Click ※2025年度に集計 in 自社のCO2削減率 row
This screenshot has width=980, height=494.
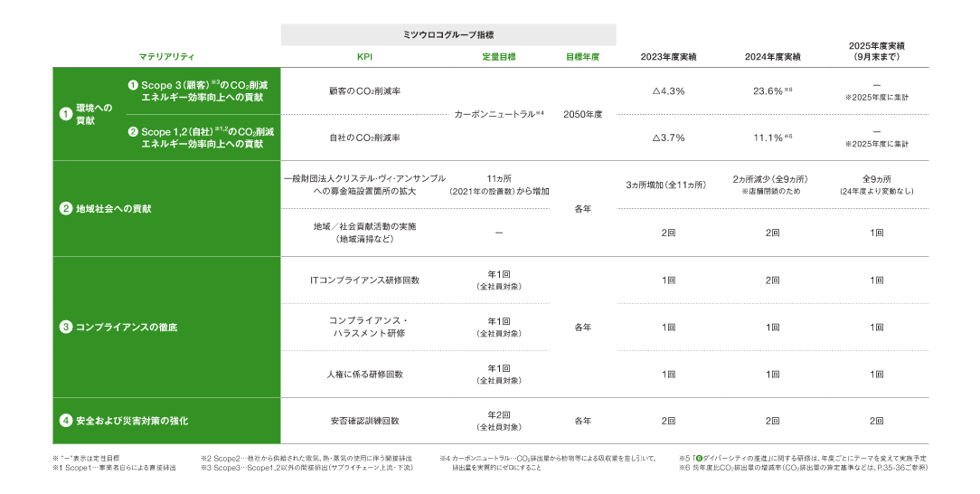click(876, 144)
